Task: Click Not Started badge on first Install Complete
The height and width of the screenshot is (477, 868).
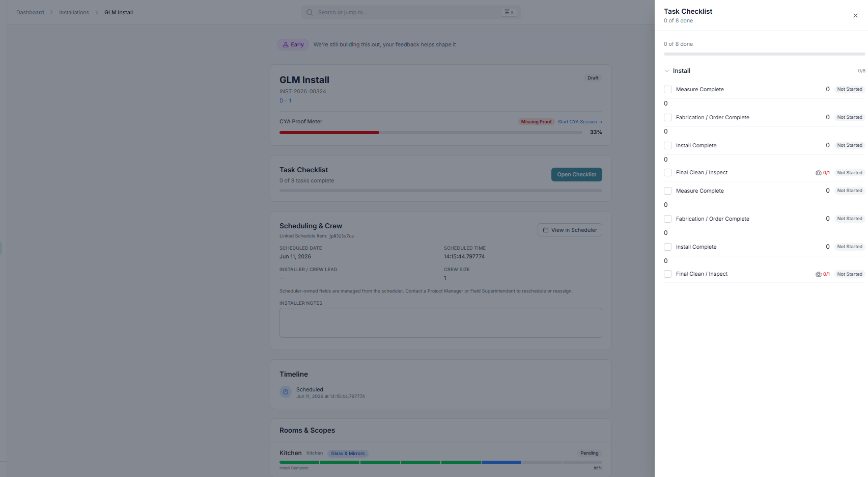Action: point(850,145)
